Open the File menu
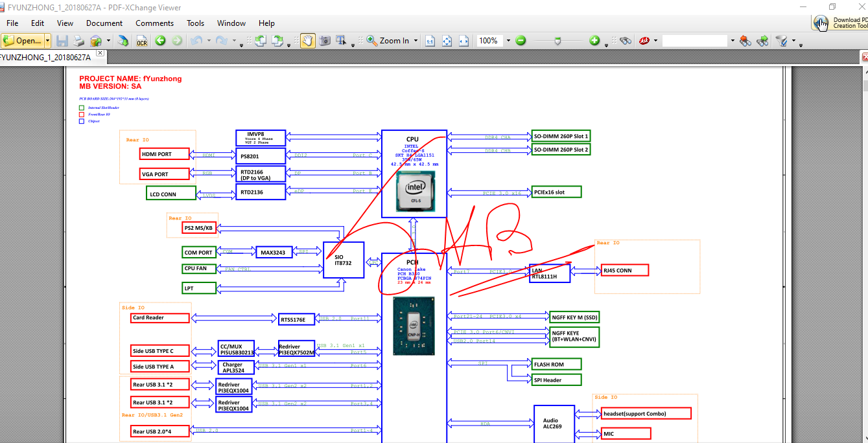Screen dimensions: 868x443 pos(12,23)
